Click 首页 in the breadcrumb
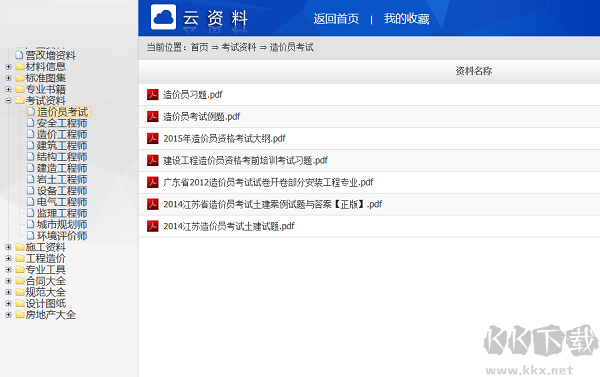The width and height of the screenshot is (600, 377). pos(199,47)
